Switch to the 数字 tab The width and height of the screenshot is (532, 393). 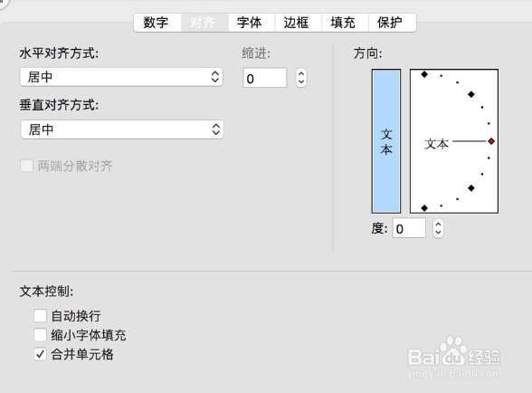[157, 23]
